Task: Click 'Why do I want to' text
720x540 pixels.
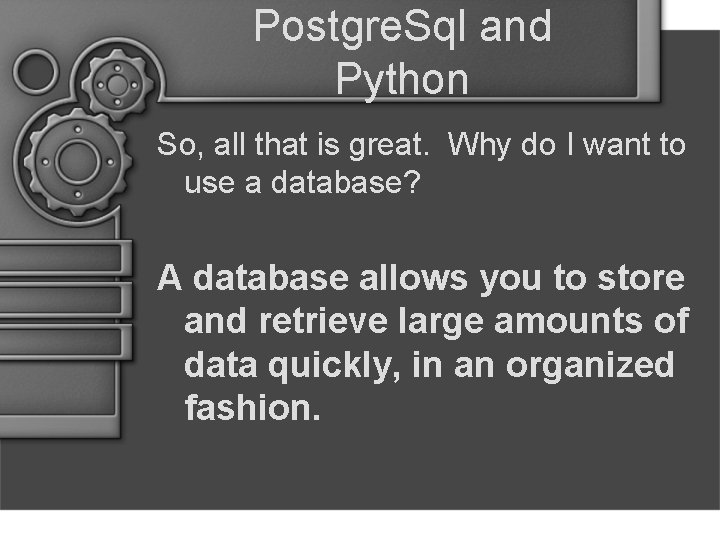Action: (x=567, y=145)
